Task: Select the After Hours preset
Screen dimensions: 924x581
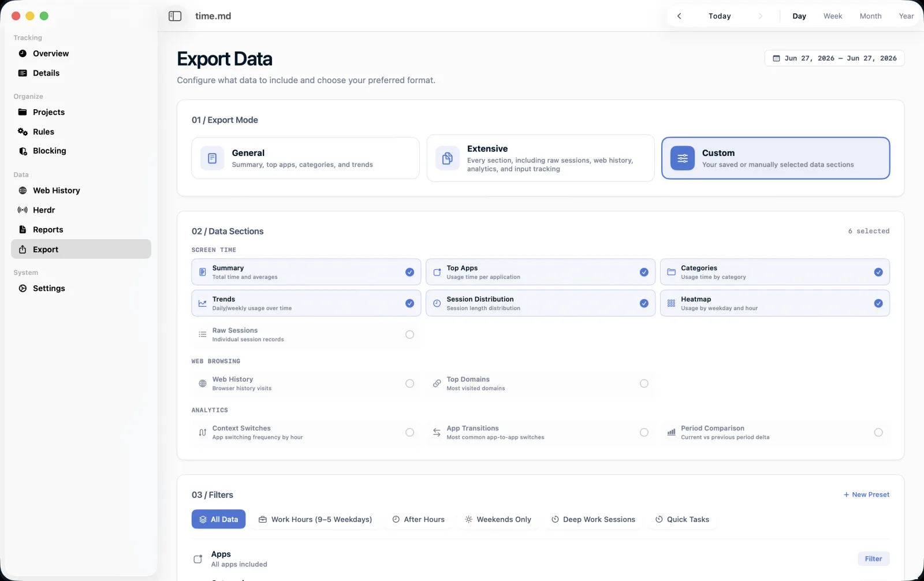Action: coord(419,519)
